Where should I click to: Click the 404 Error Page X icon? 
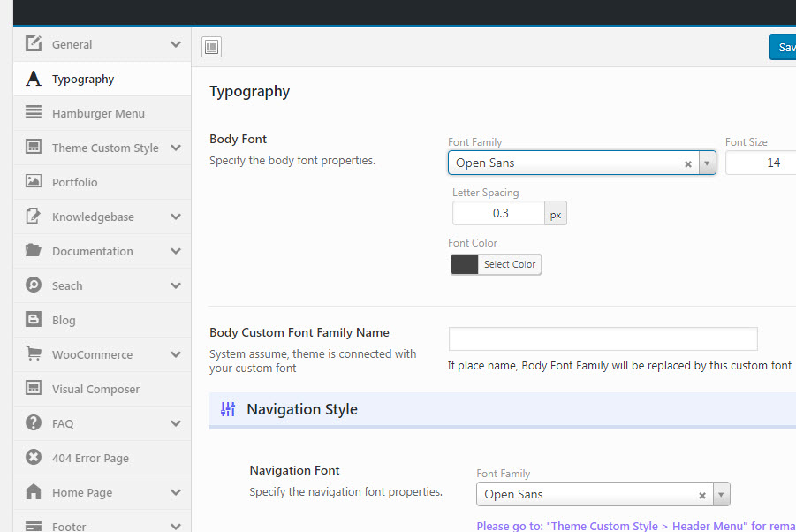click(34, 458)
